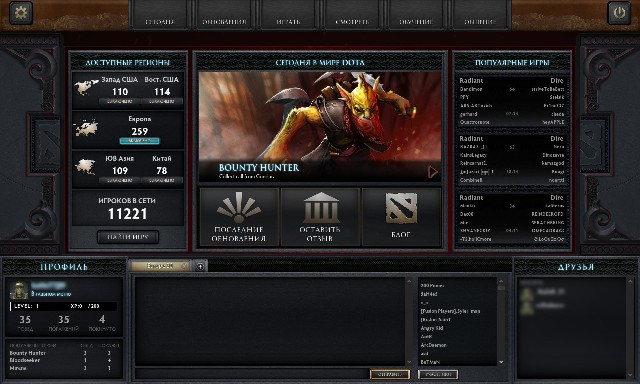Open the СЕГОДНЯ tab
The height and width of the screenshot is (384, 640).
tap(160, 15)
